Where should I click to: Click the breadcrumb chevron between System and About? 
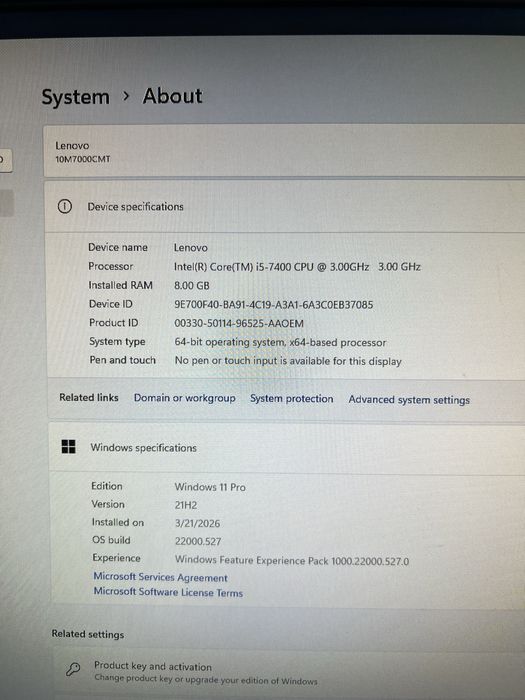coord(126,96)
